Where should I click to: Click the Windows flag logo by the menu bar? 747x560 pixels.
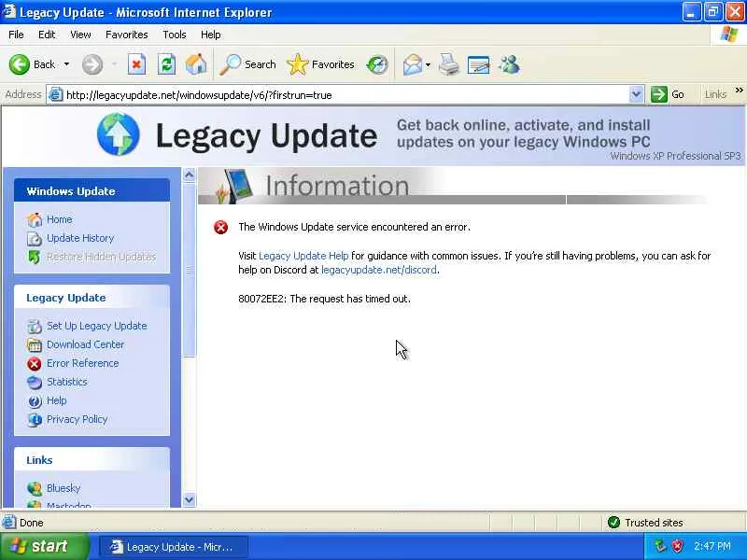(x=729, y=35)
